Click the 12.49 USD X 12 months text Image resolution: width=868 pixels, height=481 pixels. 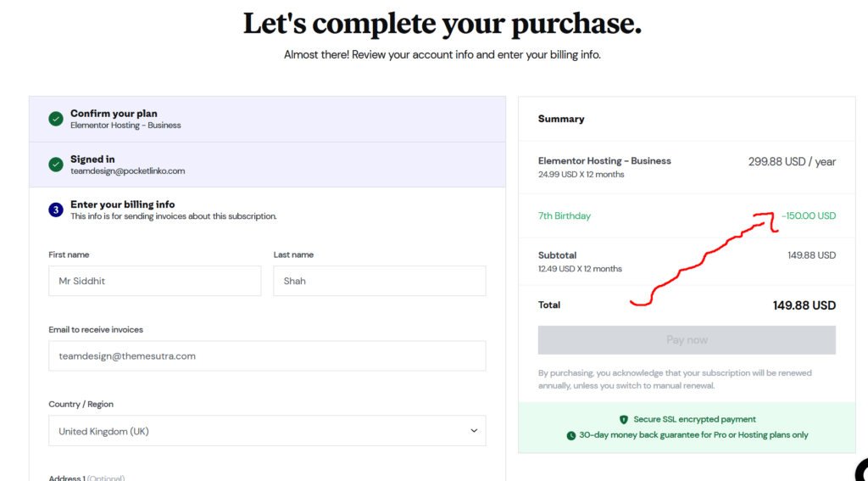580,269
